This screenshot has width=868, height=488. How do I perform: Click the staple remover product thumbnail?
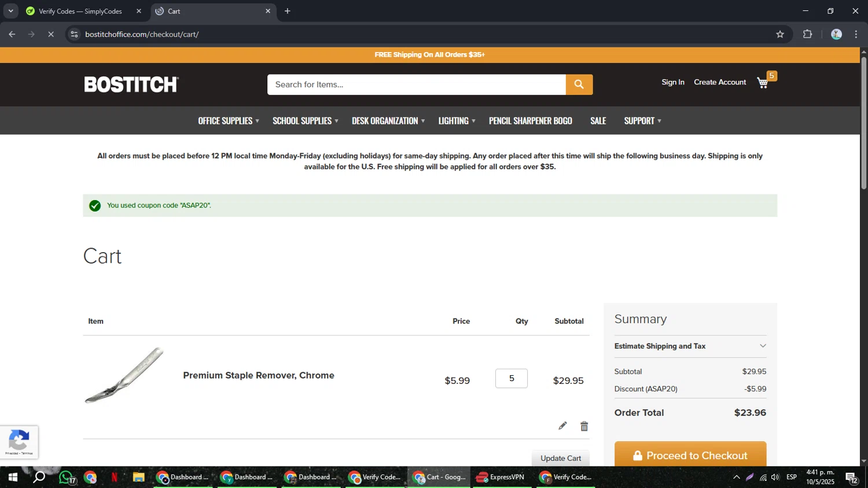click(124, 375)
